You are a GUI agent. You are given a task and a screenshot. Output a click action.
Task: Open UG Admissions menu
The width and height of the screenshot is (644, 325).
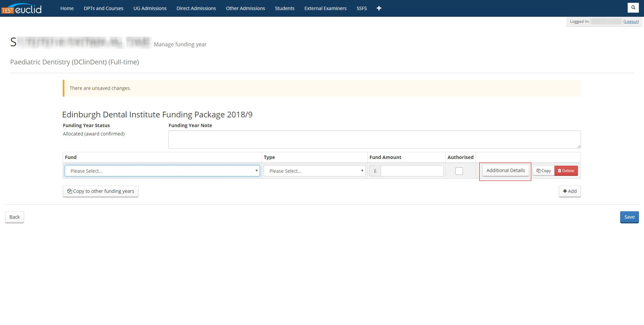[150, 8]
